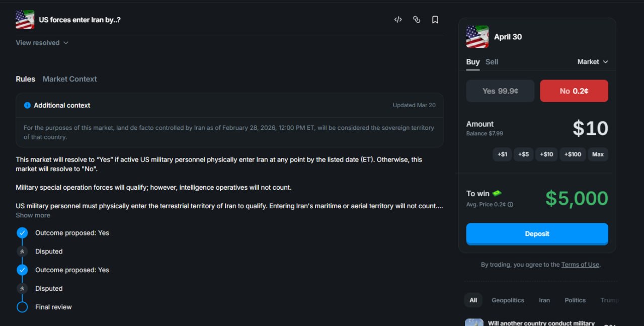Copy the market link icon
The image size is (644, 326).
tap(417, 20)
